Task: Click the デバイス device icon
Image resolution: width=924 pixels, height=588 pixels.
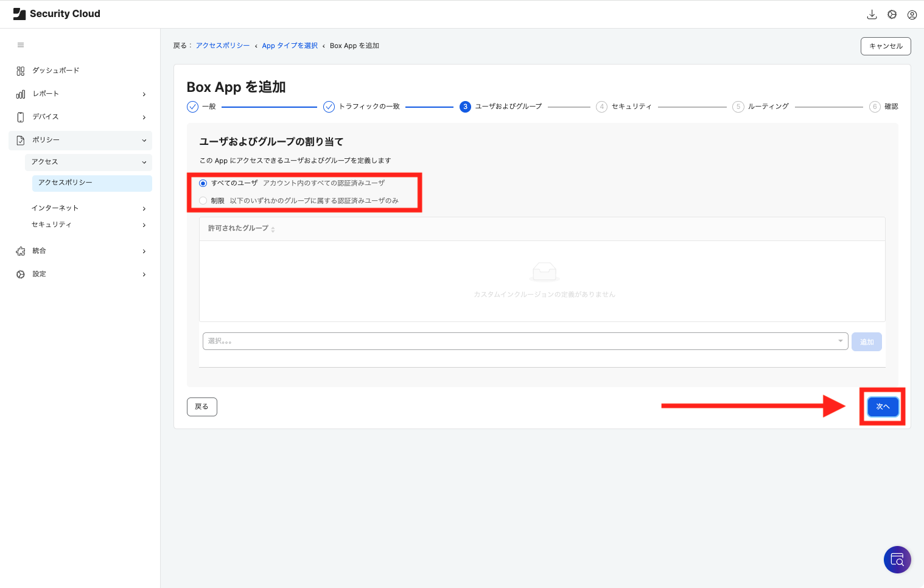Action: click(21, 117)
